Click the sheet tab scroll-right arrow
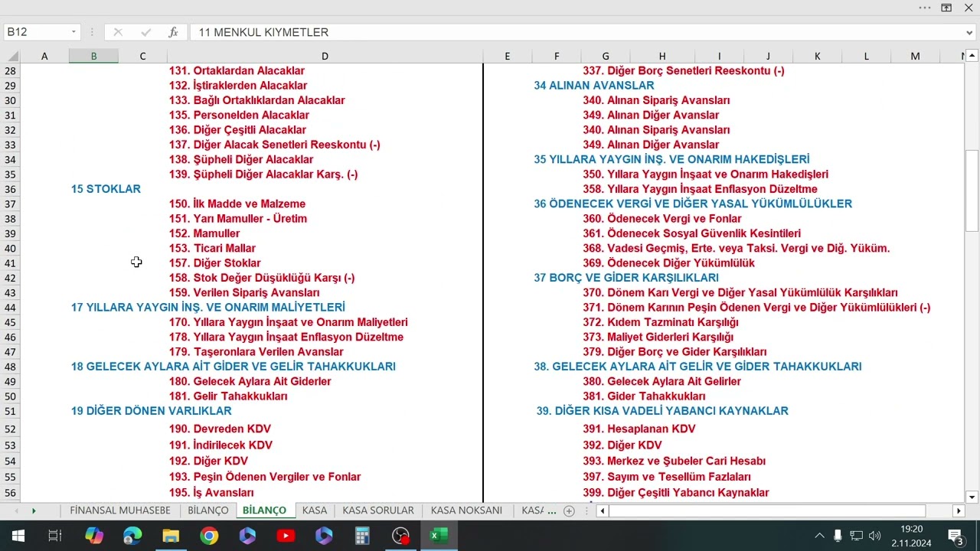This screenshot has width=980, height=551. (x=34, y=510)
